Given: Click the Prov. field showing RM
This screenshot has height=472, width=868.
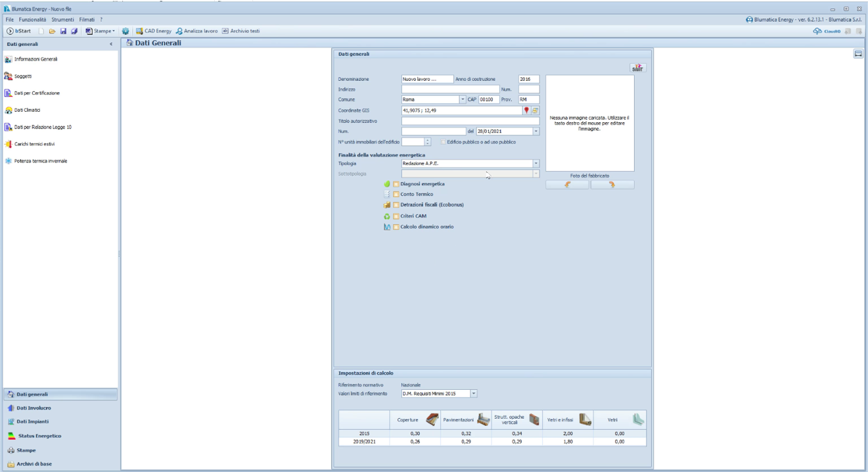Looking at the screenshot, I should tap(528, 100).
